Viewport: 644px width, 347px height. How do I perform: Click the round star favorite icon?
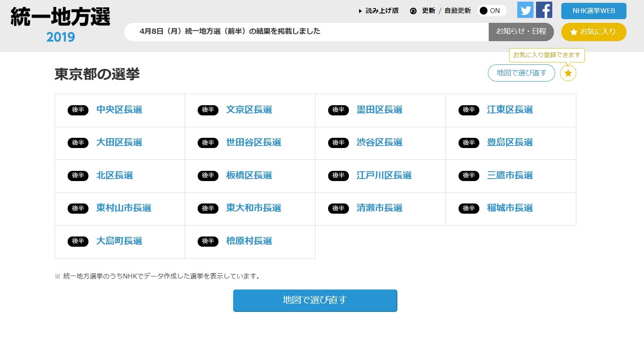pos(568,73)
